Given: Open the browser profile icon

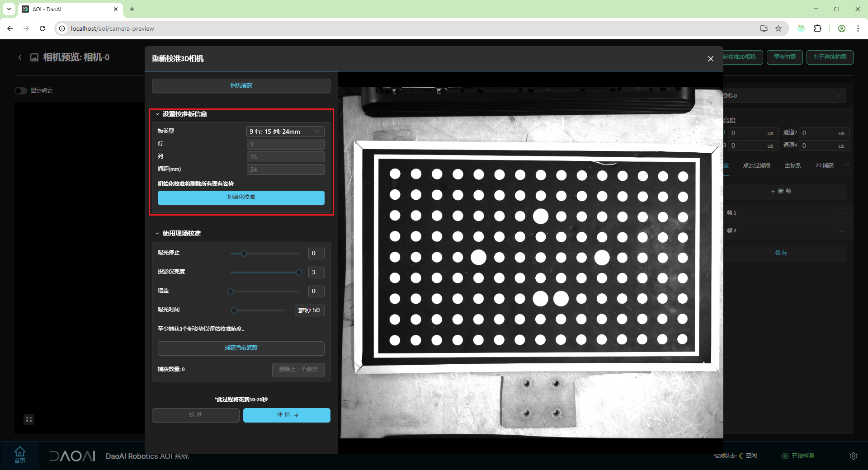Looking at the screenshot, I should tap(842, 28).
